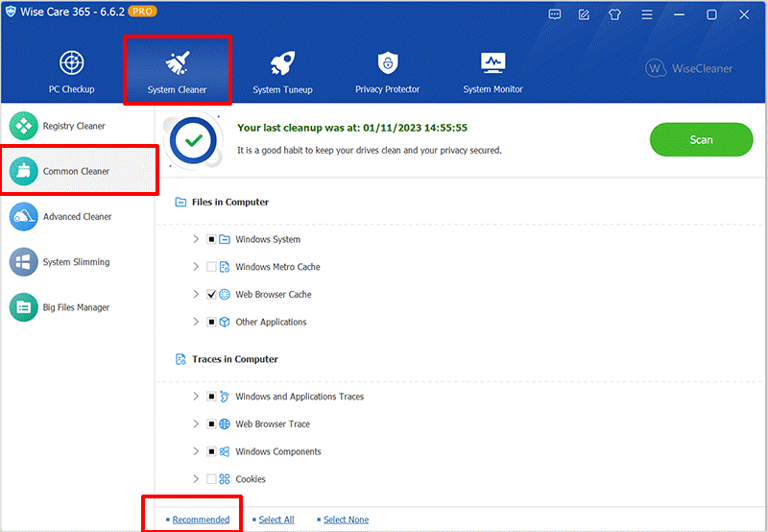Click the Select None link
The height and width of the screenshot is (532, 768).
tap(347, 520)
